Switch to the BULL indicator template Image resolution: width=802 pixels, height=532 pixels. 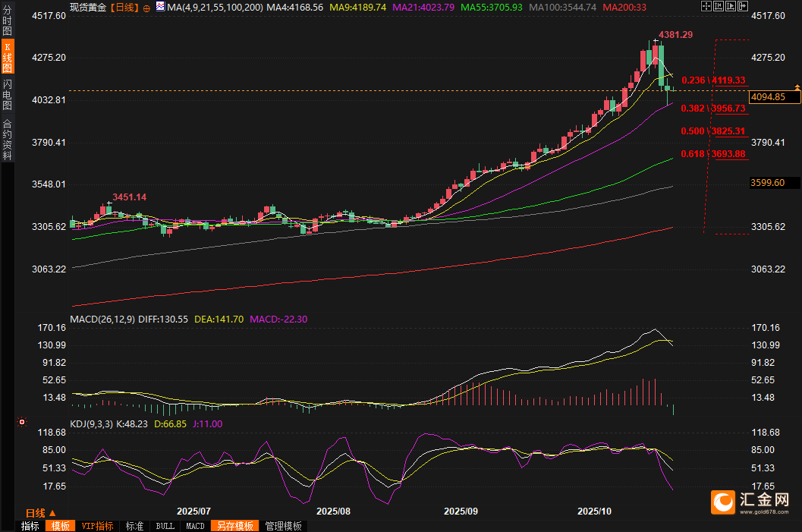[165, 526]
